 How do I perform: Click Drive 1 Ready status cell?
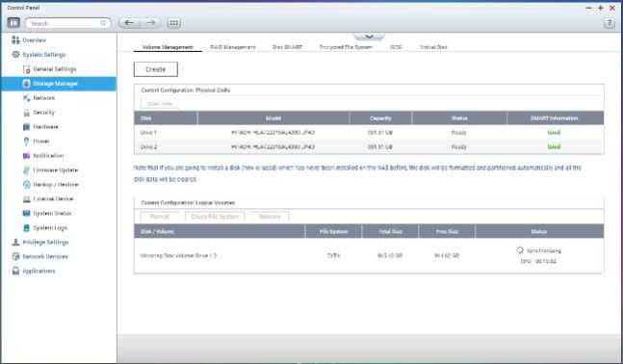tap(459, 132)
